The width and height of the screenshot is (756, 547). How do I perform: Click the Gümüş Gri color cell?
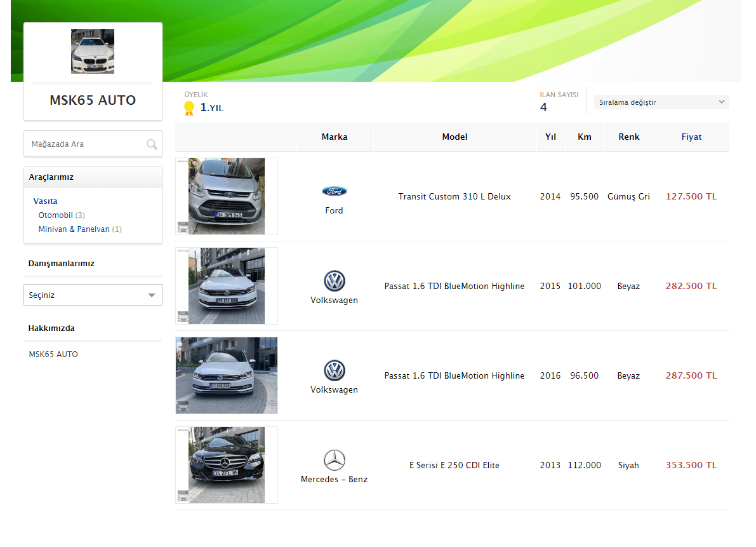[x=628, y=196]
